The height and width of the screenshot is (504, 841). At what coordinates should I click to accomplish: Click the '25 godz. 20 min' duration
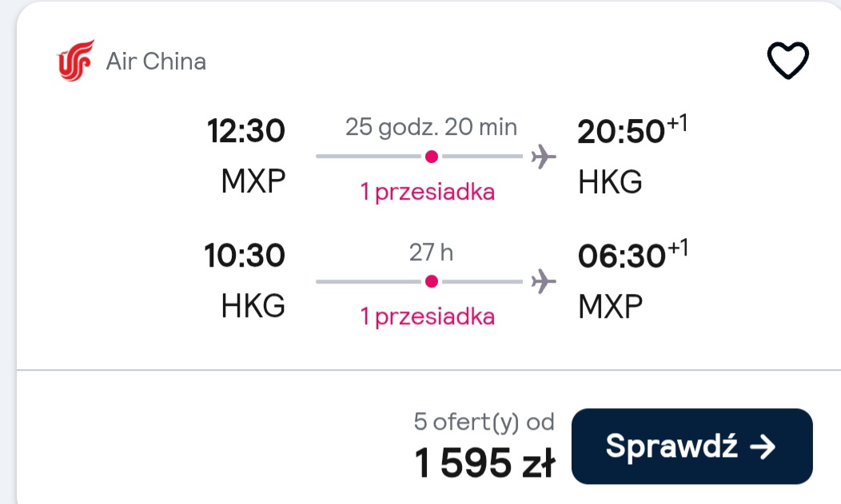(431, 128)
